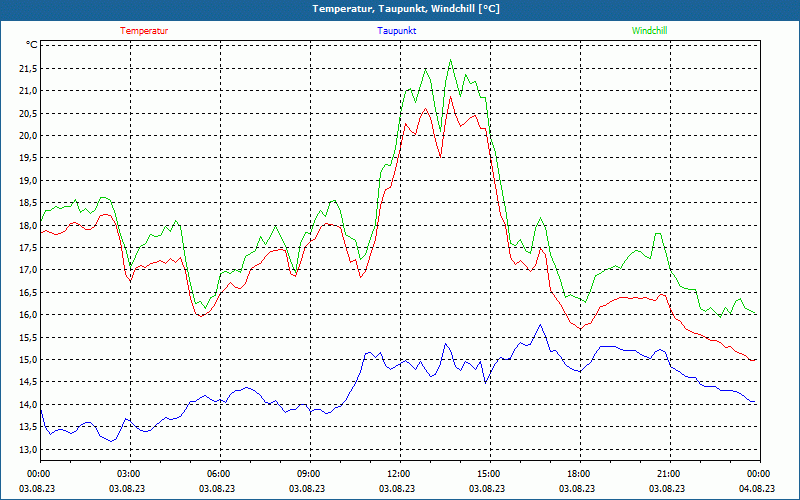Click the 21,5 y-axis value
Viewport: 800px width, 500px height.
(28, 68)
